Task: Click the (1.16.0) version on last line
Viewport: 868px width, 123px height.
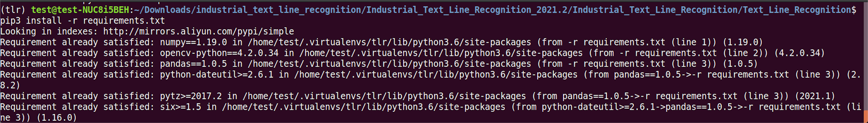Action: (57, 118)
